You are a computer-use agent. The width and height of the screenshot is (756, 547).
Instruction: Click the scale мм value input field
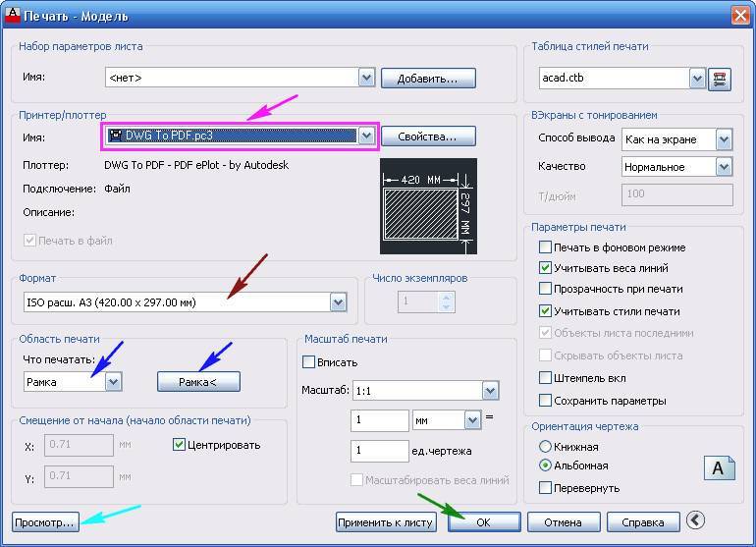[379, 420]
